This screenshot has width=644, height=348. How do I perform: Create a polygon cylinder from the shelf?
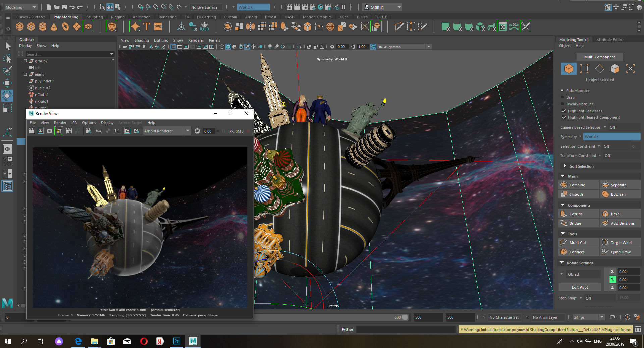pos(43,26)
